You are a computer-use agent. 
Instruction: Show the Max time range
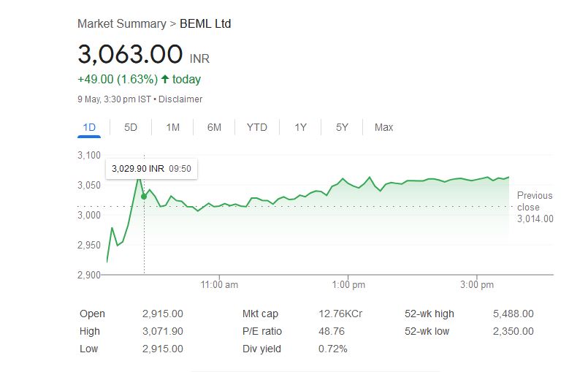pos(383,127)
